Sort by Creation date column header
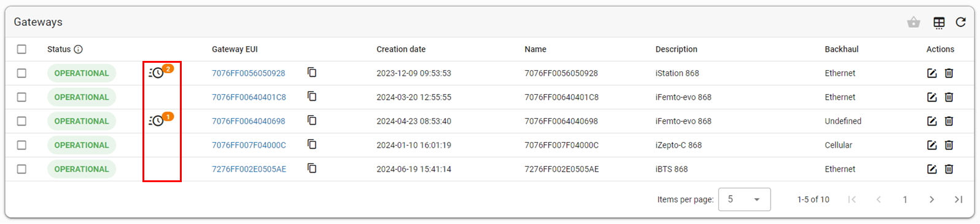 click(x=401, y=49)
